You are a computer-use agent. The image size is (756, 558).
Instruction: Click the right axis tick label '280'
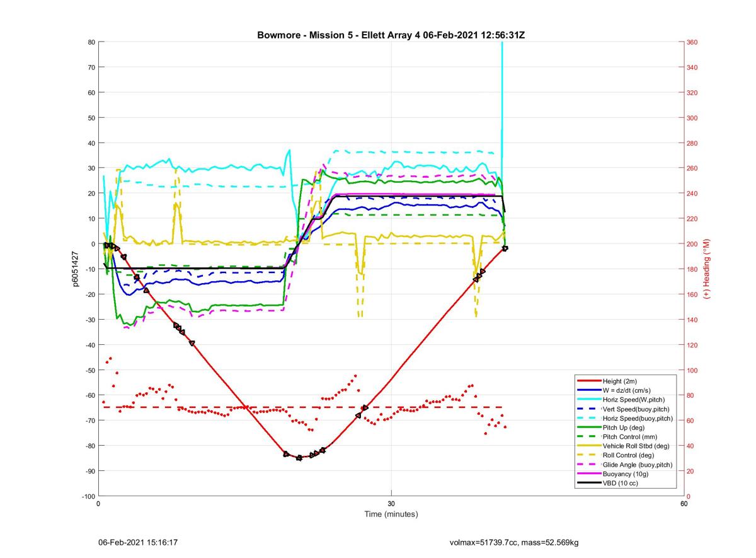pos(693,143)
